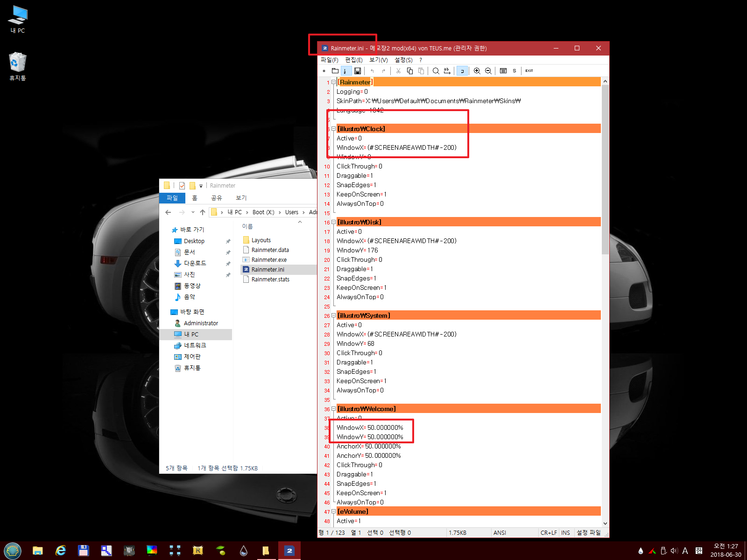Click the Copy icon in the toolbar

point(410,71)
